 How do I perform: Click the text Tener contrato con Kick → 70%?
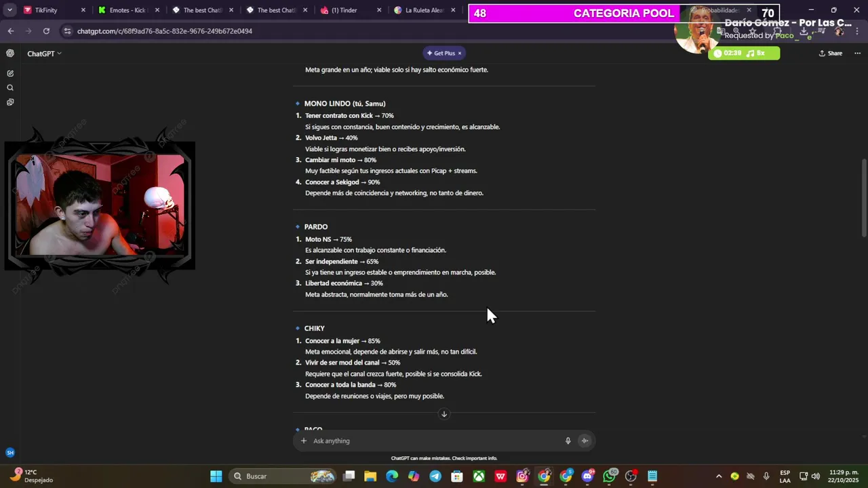point(349,116)
